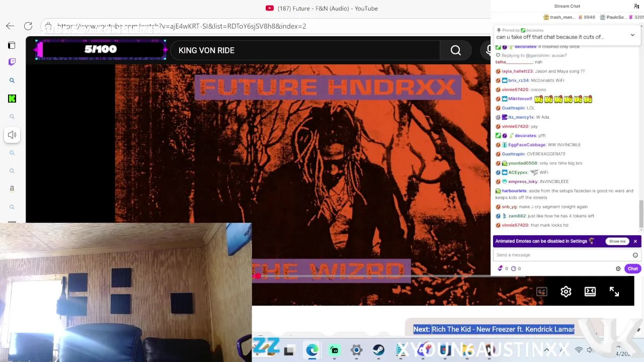This screenshot has height=362, width=644.
Task: Select the audio-playing tab speaker icon
Action: click(x=12, y=135)
